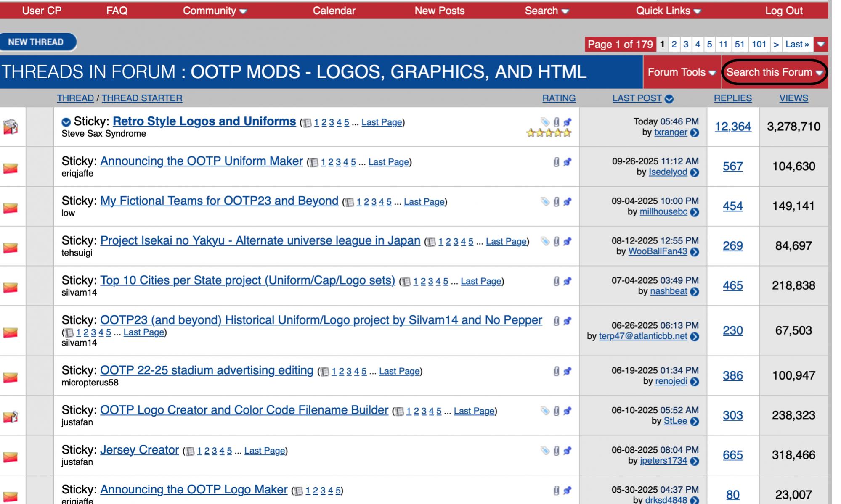This screenshot has width=841, height=504.
Task: Open the OOTP 22-25 stadium advertising editing thread
Action: coord(207,370)
